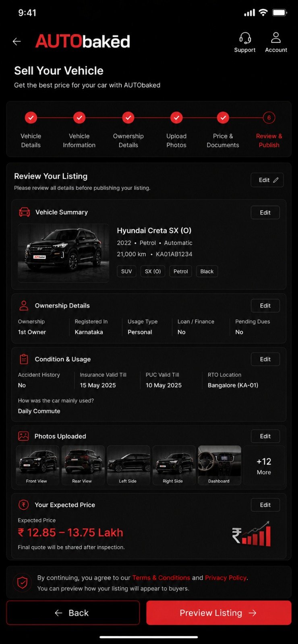Screen dimensions: 298x644
Task: Click the Vehicle Details step label
Action: (31, 140)
